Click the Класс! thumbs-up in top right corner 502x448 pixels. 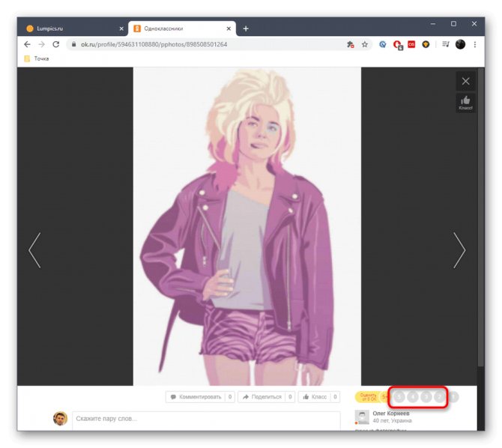(x=465, y=103)
